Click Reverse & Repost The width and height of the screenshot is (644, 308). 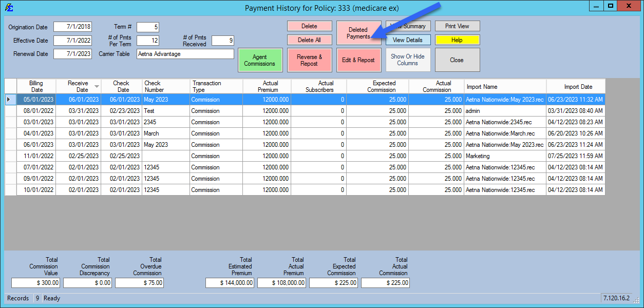coord(309,60)
